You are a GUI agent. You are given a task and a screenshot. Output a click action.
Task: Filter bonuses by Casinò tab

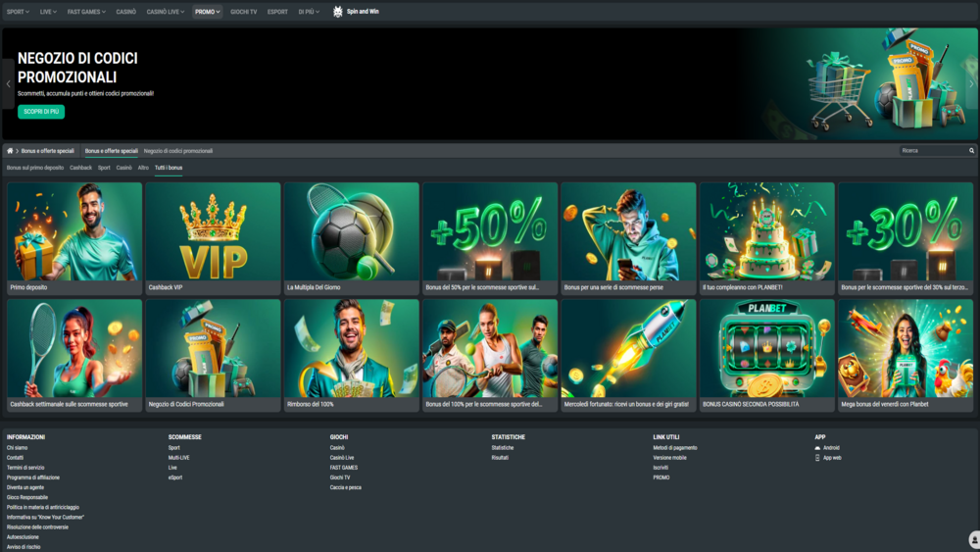[123, 168]
